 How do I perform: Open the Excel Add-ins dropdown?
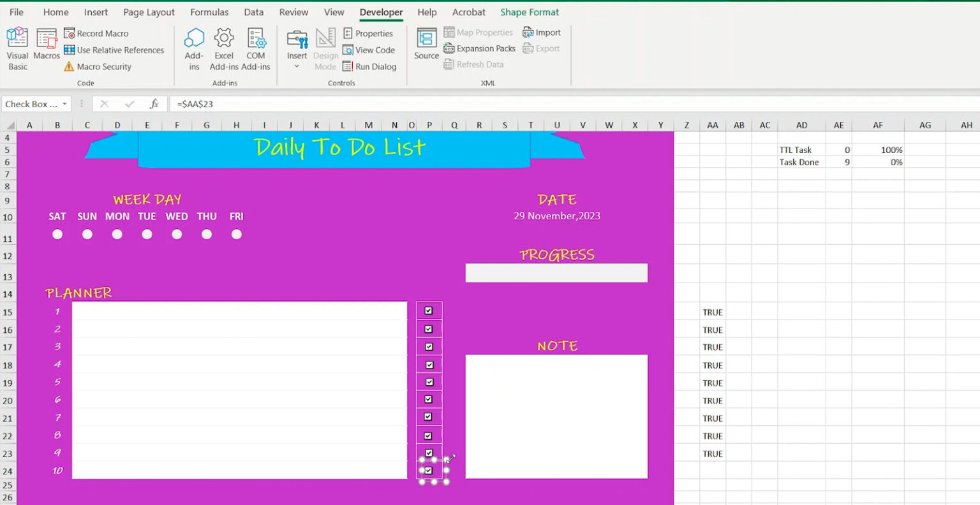point(224,48)
